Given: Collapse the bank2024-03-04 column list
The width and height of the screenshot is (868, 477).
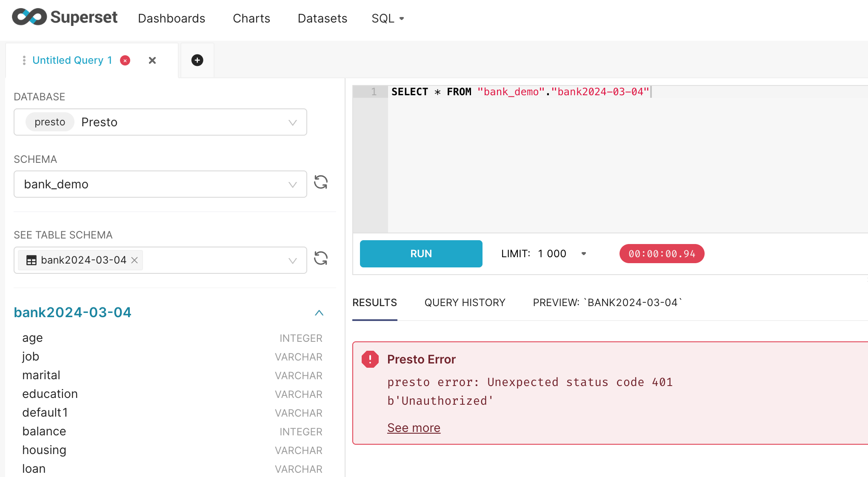Looking at the screenshot, I should pyautogui.click(x=319, y=313).
